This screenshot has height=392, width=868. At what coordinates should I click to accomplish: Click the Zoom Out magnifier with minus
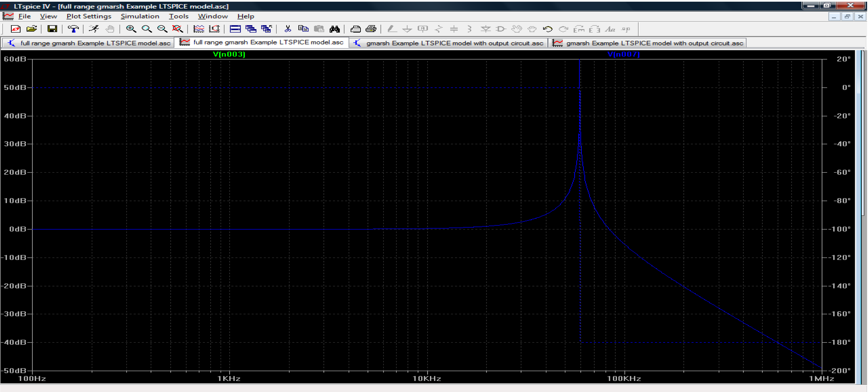pyautogui.click(x=162, y=29)
